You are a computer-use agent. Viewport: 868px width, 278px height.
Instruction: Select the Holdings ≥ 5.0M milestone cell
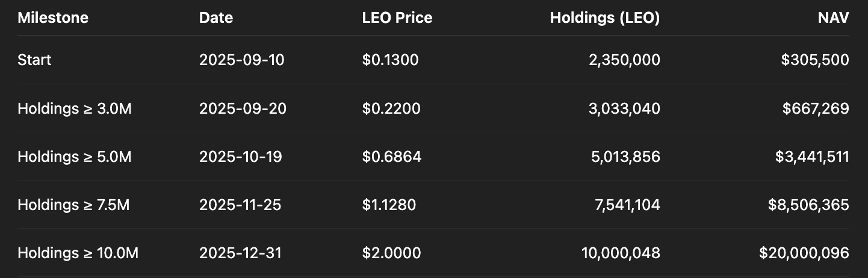[x=75, y=157]
